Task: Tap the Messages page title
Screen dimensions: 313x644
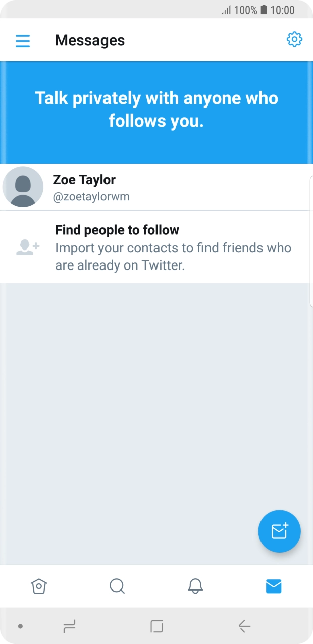Action: click(x=90, y=40)
